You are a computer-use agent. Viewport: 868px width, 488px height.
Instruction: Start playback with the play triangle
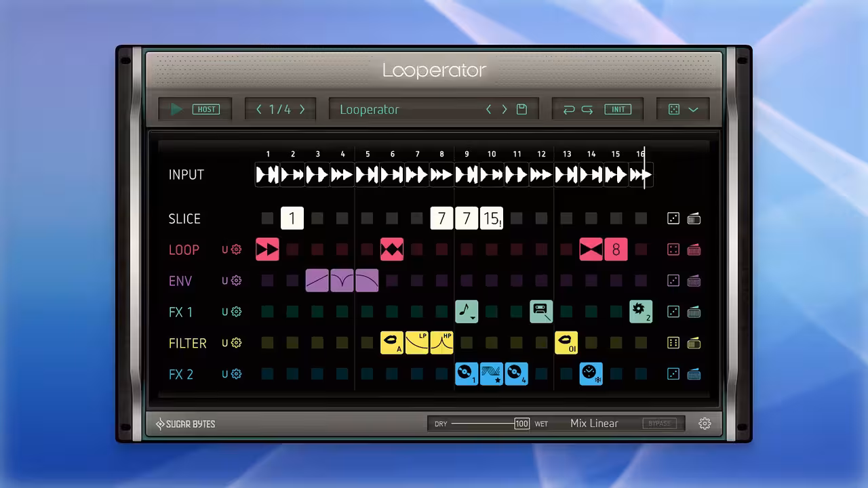(176, 109)
